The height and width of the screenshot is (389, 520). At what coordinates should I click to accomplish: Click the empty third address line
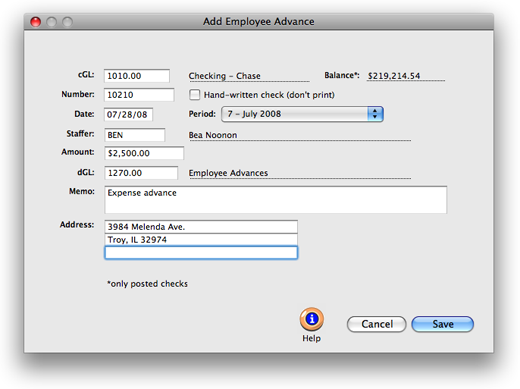[201, 253]
